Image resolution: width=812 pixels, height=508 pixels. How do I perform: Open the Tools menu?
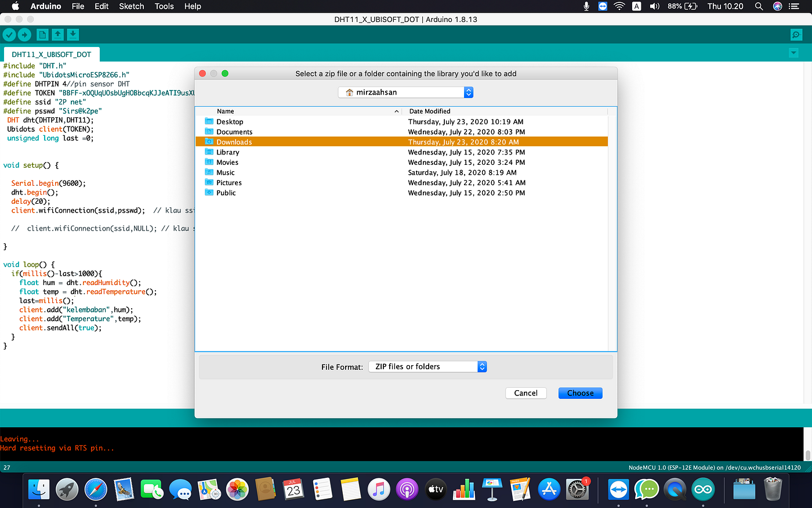164,6
